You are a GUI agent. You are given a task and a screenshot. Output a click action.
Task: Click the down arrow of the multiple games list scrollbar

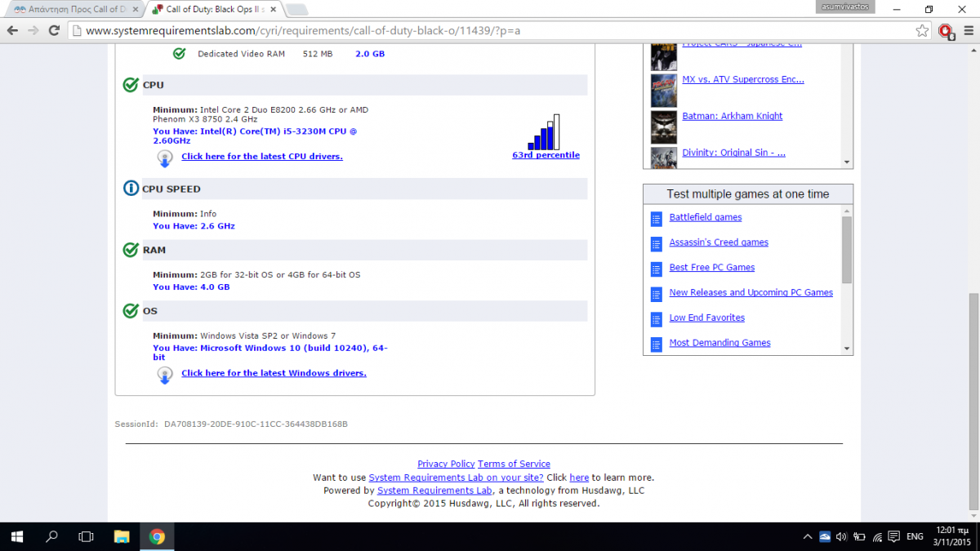(847, 349)
